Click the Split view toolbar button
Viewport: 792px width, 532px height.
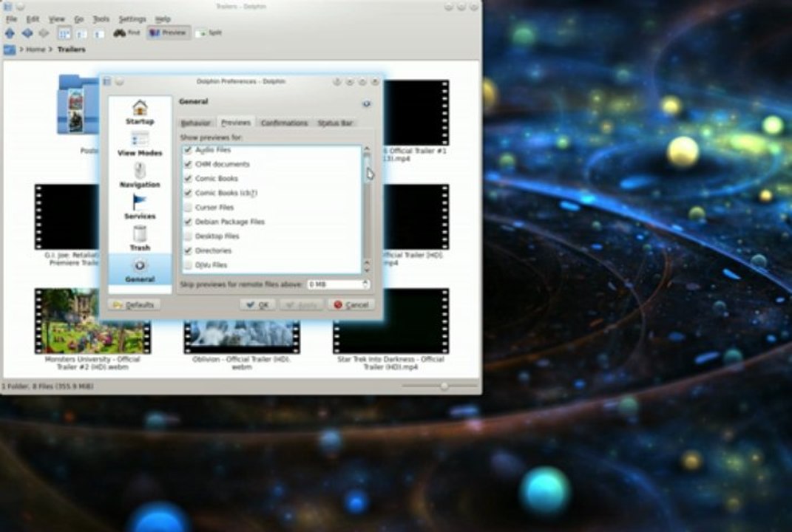point(209,33)
